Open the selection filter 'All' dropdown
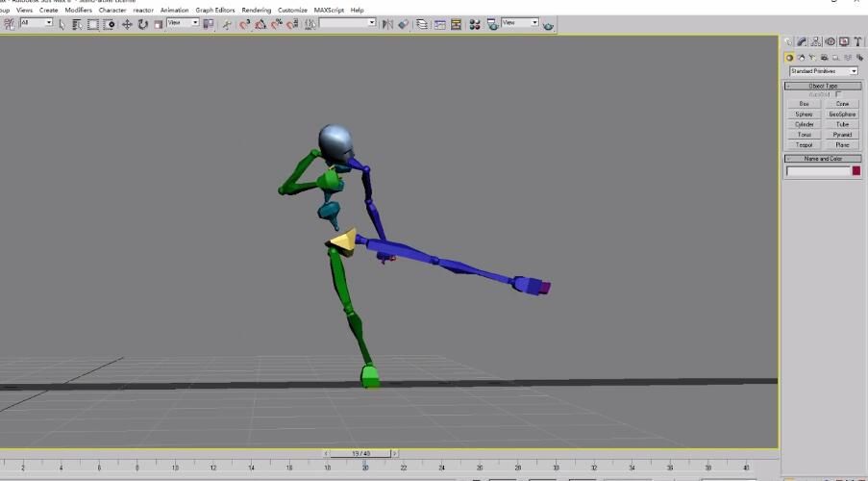The image size is (868, 481). (x=37, y=22)
